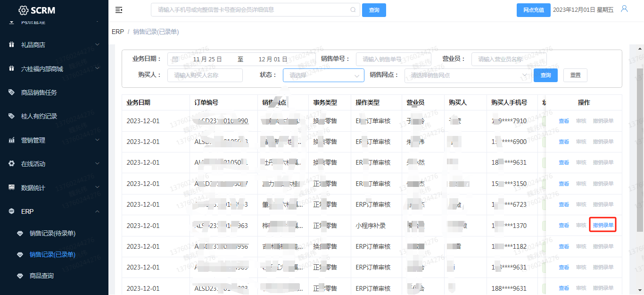Screen dimensions: 644x295
Task: Click end date 12月01日 in date range
Action: pyautogui.click(x=273, y=59)
